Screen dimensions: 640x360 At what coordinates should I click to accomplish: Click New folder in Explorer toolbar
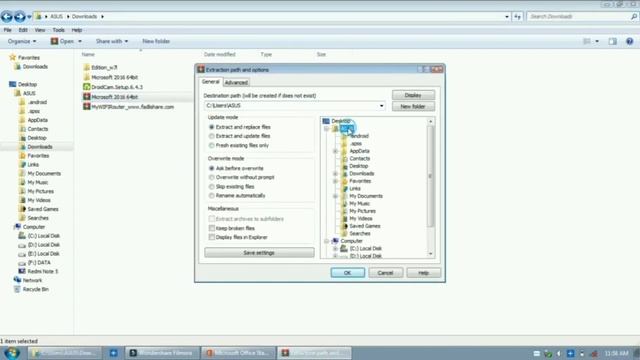click(156, 41)
